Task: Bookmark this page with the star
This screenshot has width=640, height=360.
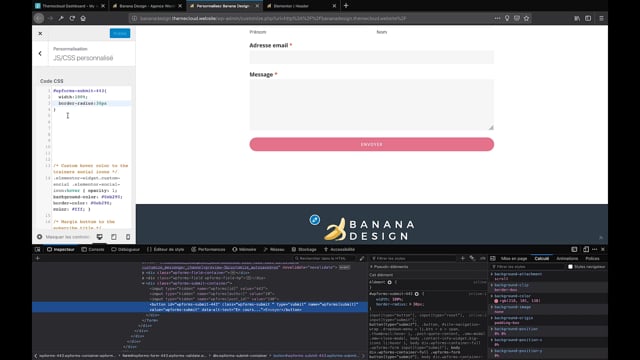Action: point(527,18)
